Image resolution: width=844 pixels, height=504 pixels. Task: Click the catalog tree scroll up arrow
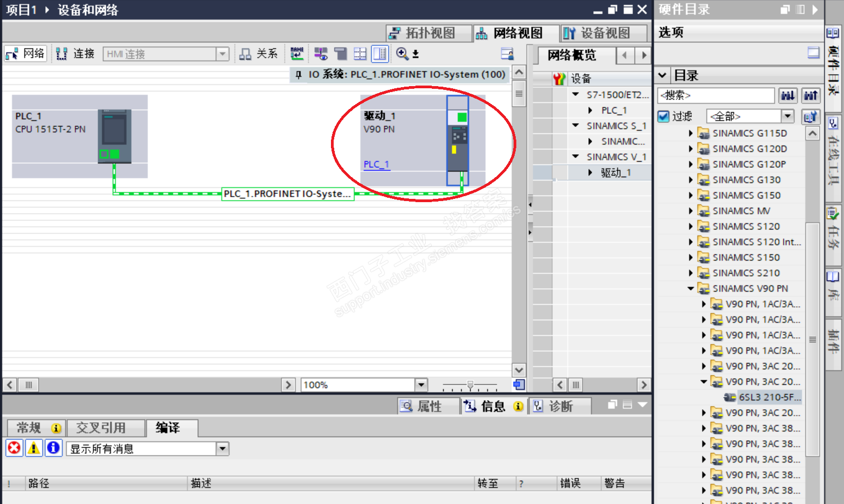pyautogui.click(x=812, y=133)
